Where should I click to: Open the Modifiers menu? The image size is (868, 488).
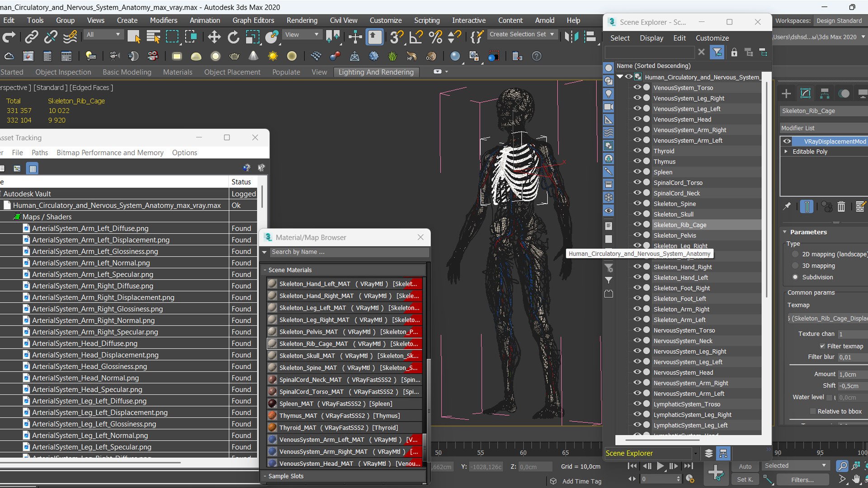(x=164, y=20)
